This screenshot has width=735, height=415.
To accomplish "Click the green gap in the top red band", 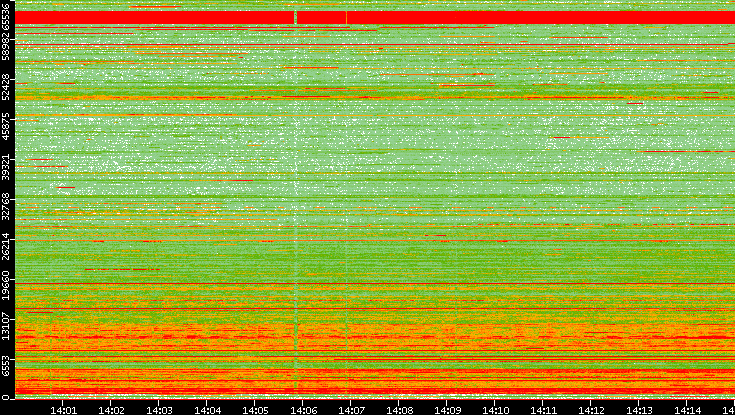I will click(x=295, y=18).
